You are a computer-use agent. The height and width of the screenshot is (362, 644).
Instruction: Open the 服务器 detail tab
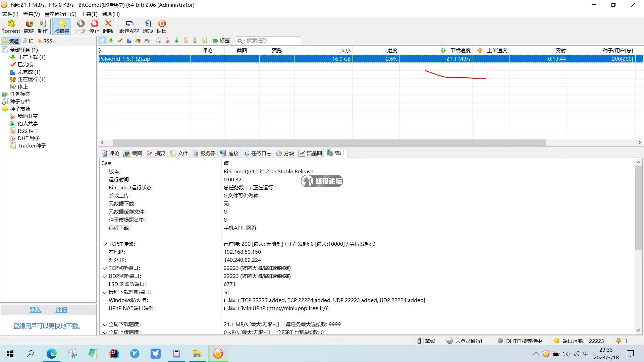pyautogui.click(x=204, y=153)
